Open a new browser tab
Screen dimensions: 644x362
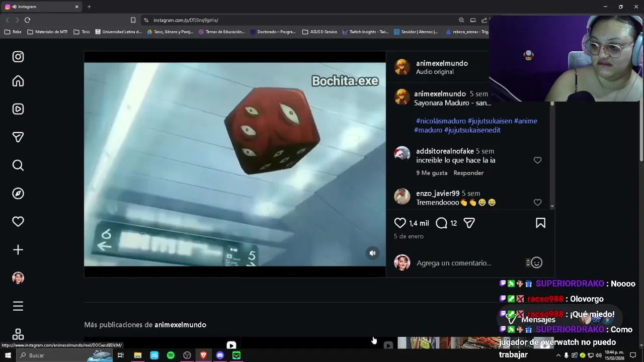coord(89,7)
